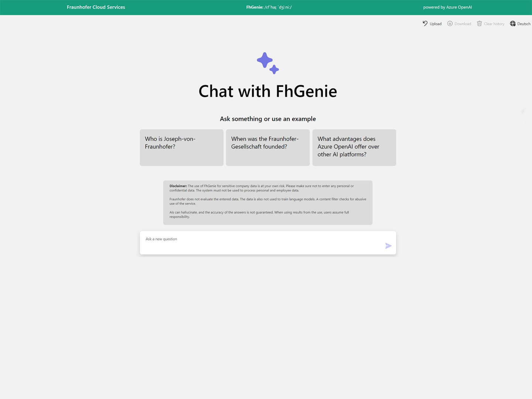Image resolution: width=532 pixels, height=399 pixels.
Task: Click the globe language icon
Action: (512, 23)
